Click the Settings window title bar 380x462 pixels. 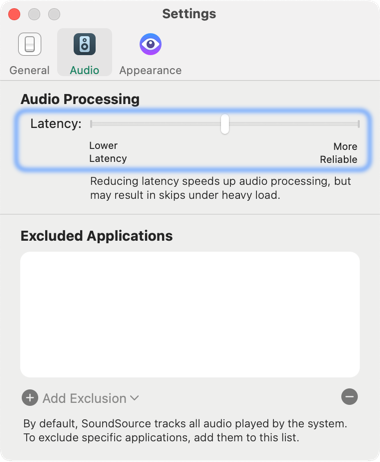[189, 14]
